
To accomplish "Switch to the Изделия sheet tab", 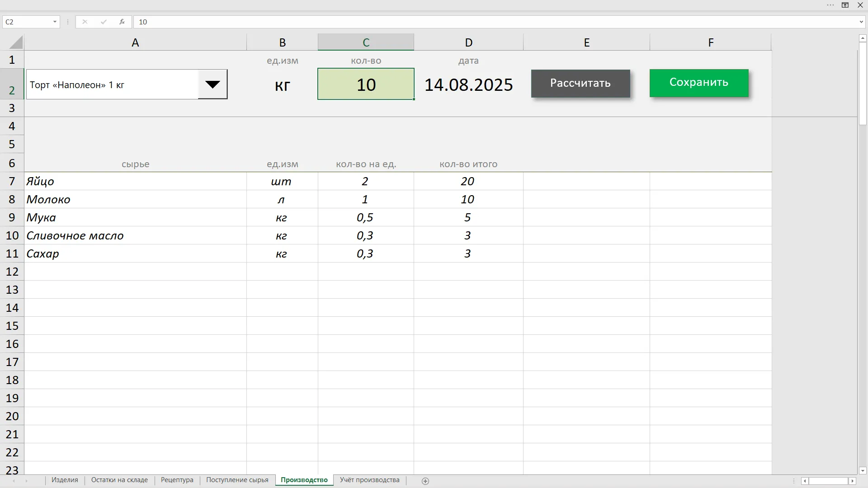I will 65,480.
